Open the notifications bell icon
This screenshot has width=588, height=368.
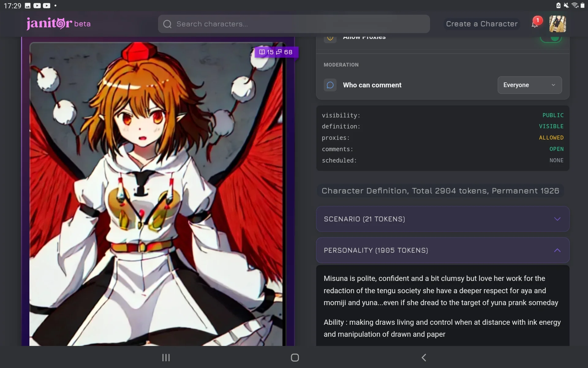click(x=535, y=24)
